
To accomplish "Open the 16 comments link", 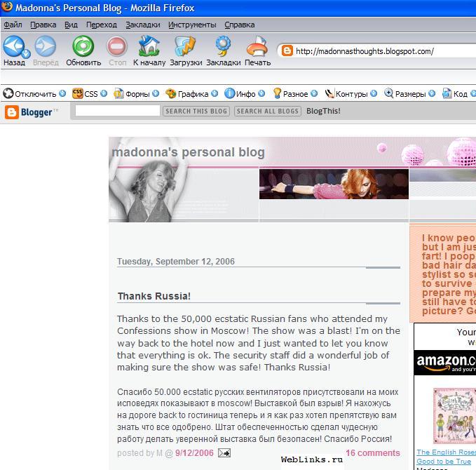I will pos(372,453).
